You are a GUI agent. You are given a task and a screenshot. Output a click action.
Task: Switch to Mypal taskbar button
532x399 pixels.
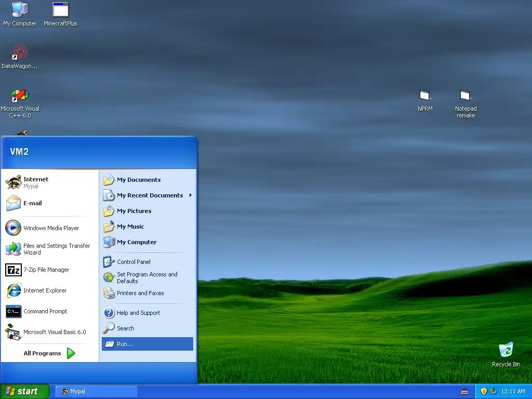(96, 391)
